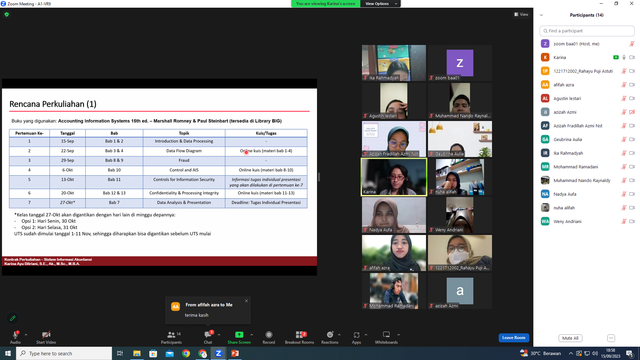Image resolution: width=640 pixels, height=360 pixels.
Task: Toggle video icon for azizah Azmi
Action: pos(632,112)
